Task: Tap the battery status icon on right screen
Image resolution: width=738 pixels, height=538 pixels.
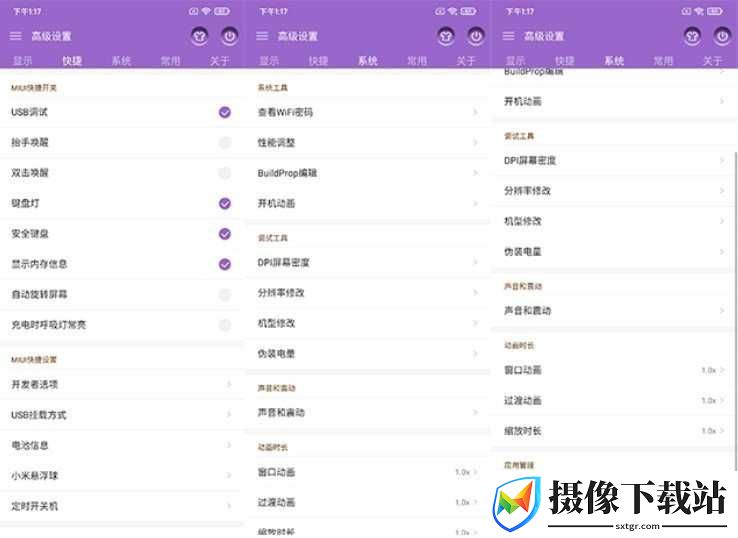Action: [x=715, y=11]
